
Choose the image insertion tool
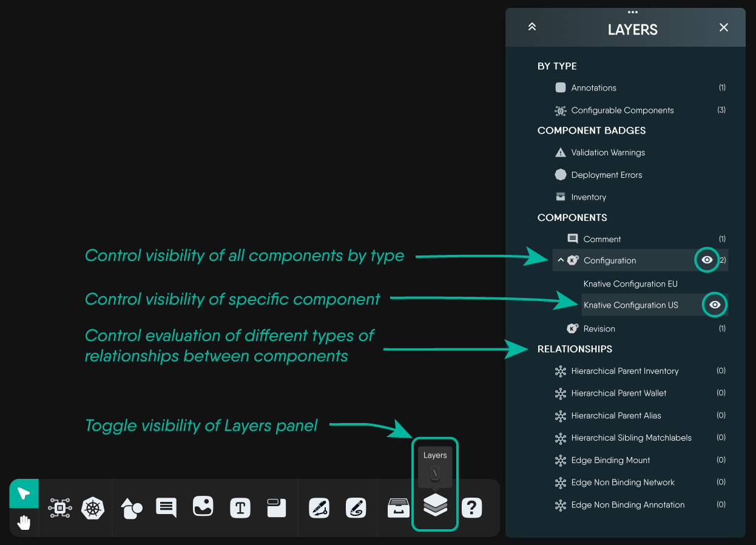(x=203, y=507)
